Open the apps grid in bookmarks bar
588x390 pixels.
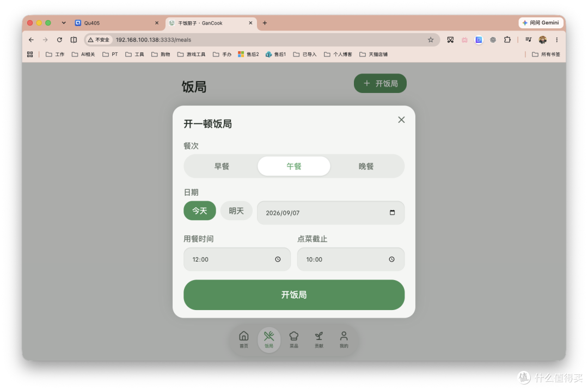point(30,54)
